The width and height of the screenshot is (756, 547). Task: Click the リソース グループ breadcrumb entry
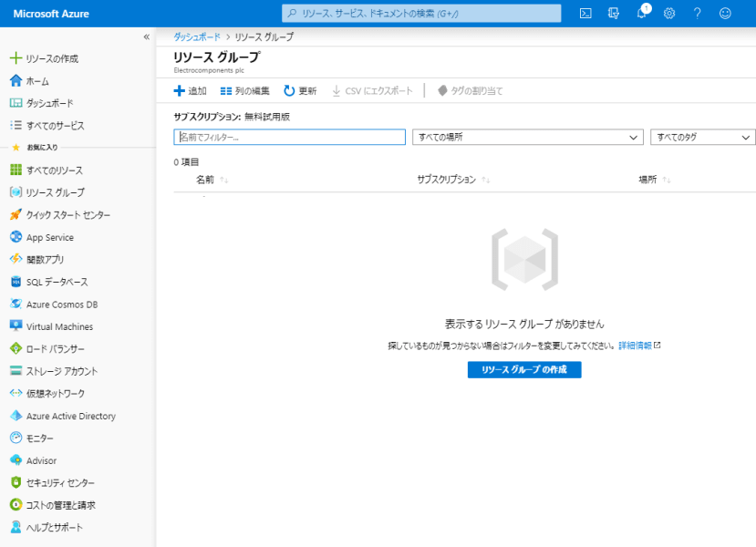pos(264,37)
